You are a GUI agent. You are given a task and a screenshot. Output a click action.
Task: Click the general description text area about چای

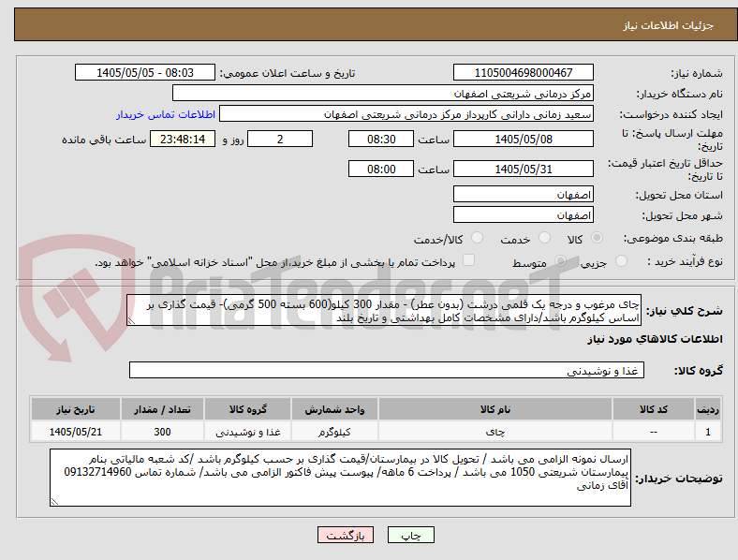coord(384,311)
